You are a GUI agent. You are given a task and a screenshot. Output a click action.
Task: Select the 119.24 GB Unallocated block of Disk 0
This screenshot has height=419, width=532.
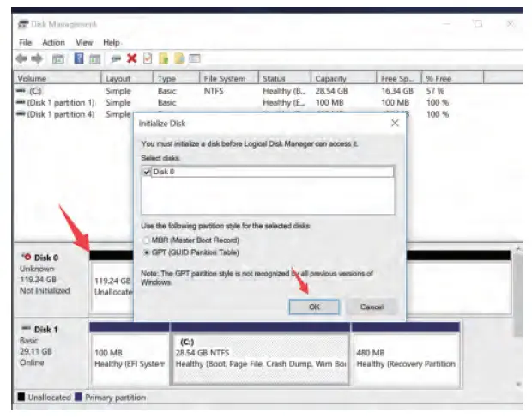tap(112, 282)
